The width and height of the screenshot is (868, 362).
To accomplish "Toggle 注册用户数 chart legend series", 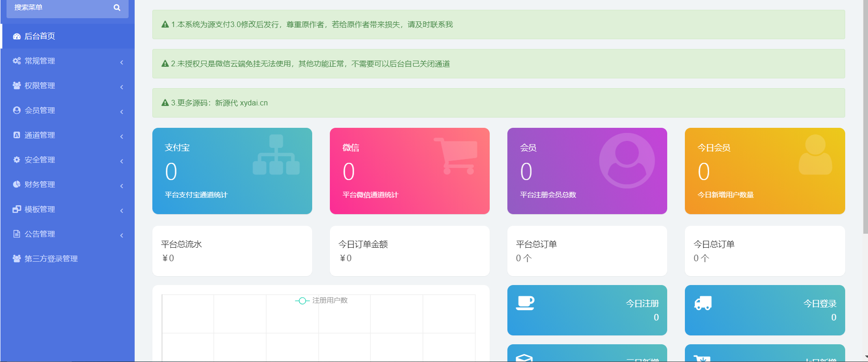I will pyautogui.click(x=321, y=300).
